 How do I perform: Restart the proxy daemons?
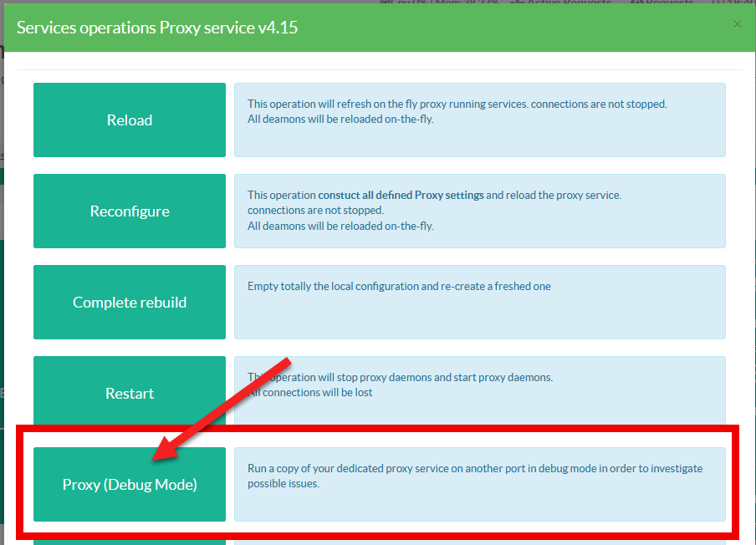pyautogui.click(x=130, y=393)
